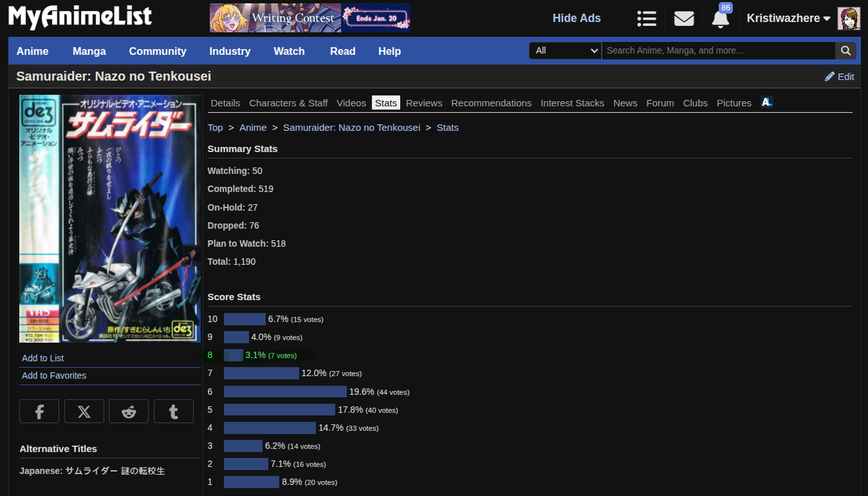
Task: Click the score 6 bar
Action: coord(285,392)
